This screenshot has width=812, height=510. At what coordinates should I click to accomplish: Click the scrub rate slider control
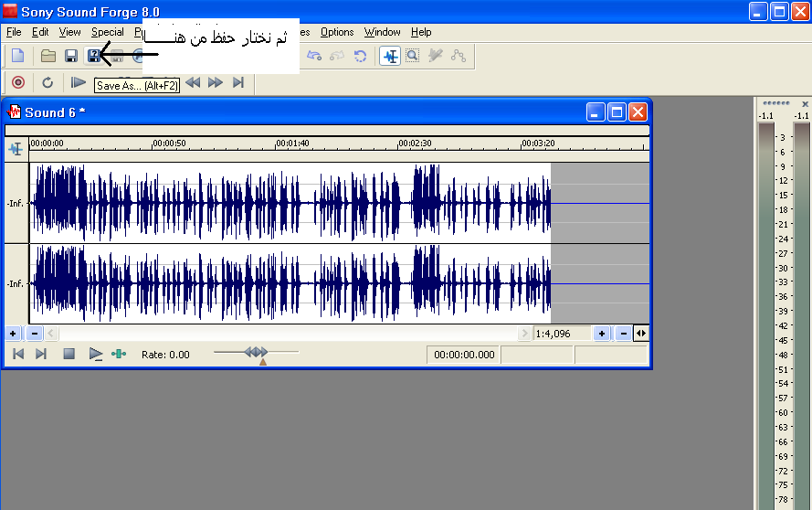click(257, 353)
